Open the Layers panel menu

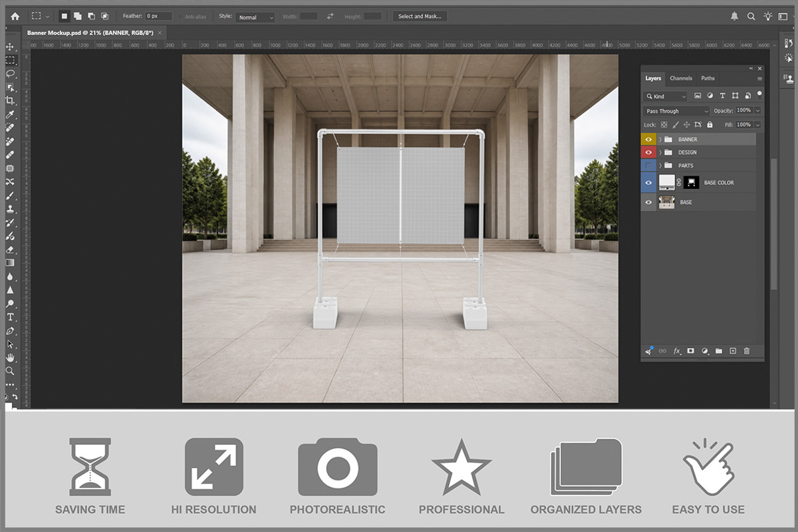point(759,78)
